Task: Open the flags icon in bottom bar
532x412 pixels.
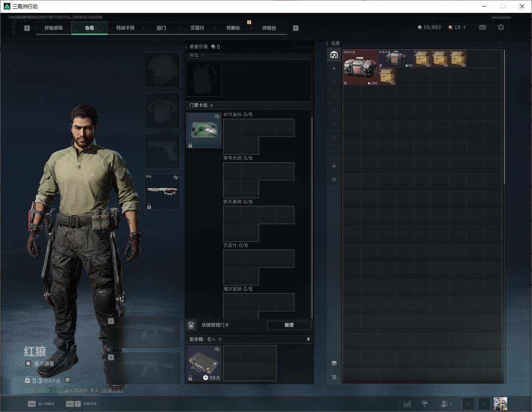Action: [425, 404]
